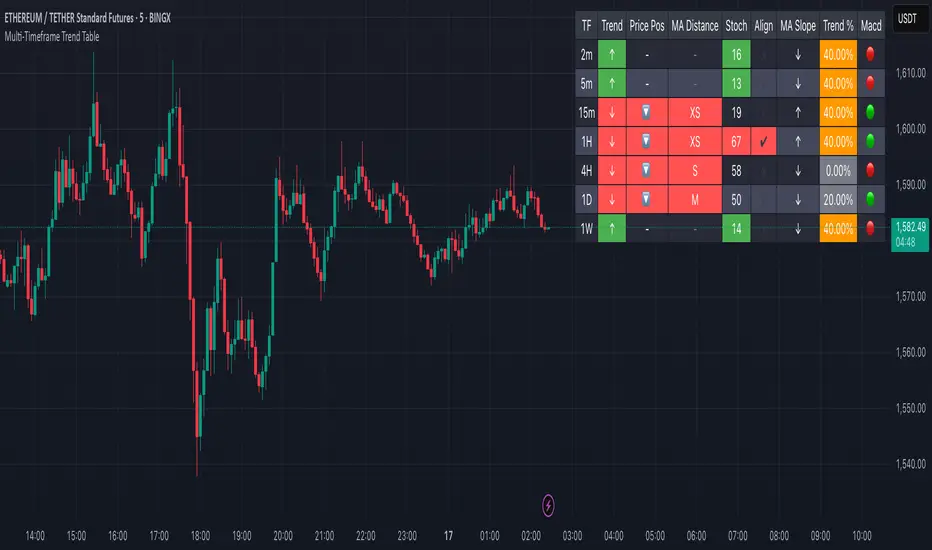Click the red XS cell for 15m
932x550 pixels.
tap(695, 112)
